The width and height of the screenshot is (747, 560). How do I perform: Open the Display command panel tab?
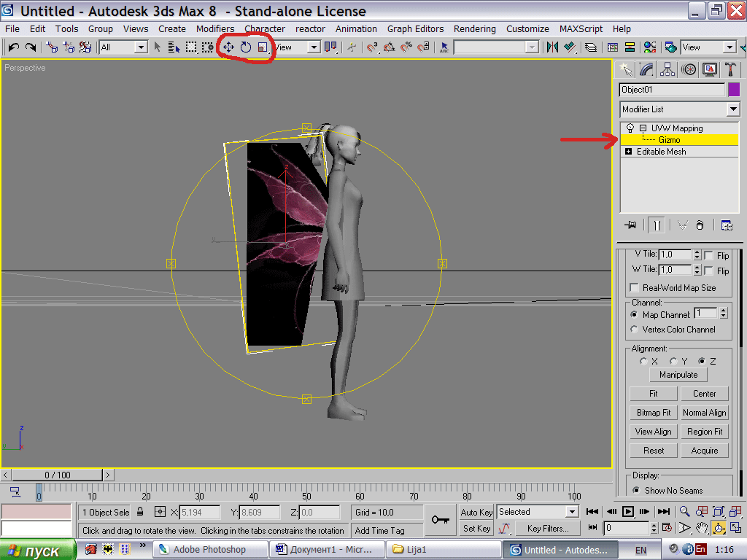[710, 70]
